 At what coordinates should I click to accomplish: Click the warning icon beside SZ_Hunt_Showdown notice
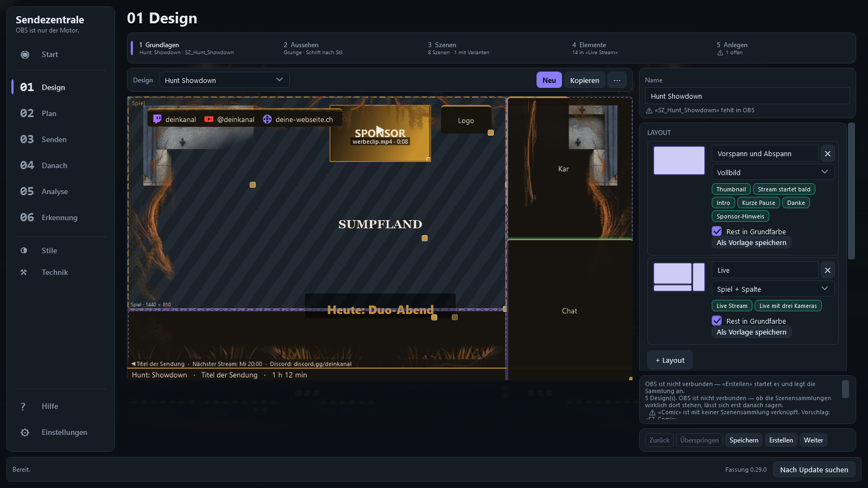[x=649, y=110]
